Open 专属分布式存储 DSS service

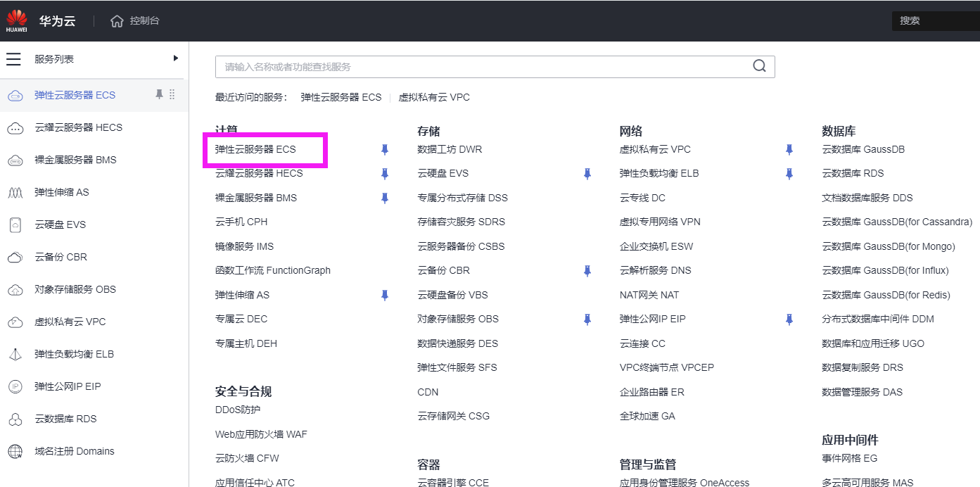pos(462,198)
